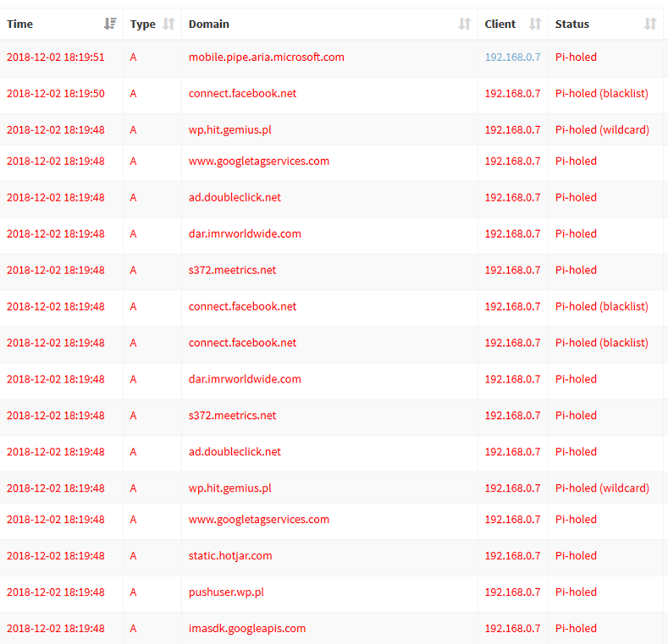Sort by Time column sort icon

pyautogui.click(x=110, y=24)
